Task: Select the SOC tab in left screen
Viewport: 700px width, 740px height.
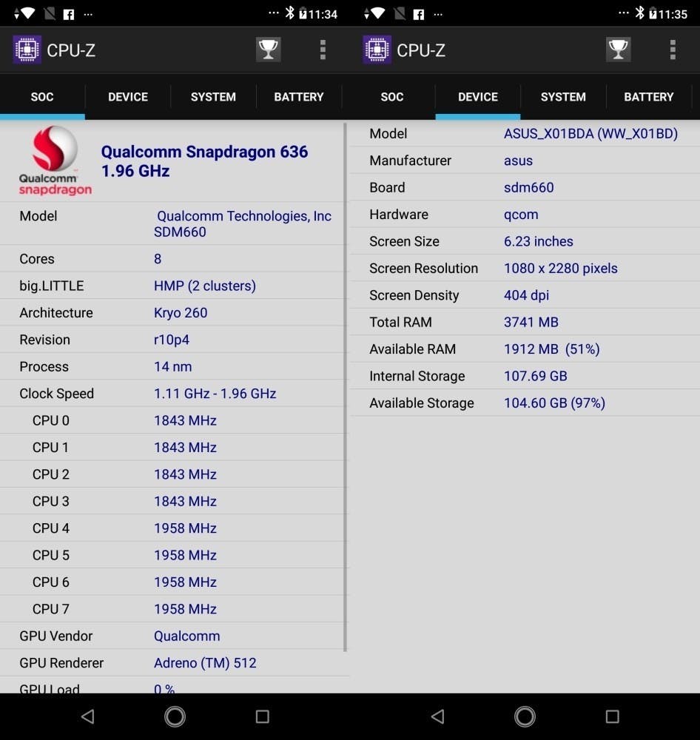Action: 42,97
